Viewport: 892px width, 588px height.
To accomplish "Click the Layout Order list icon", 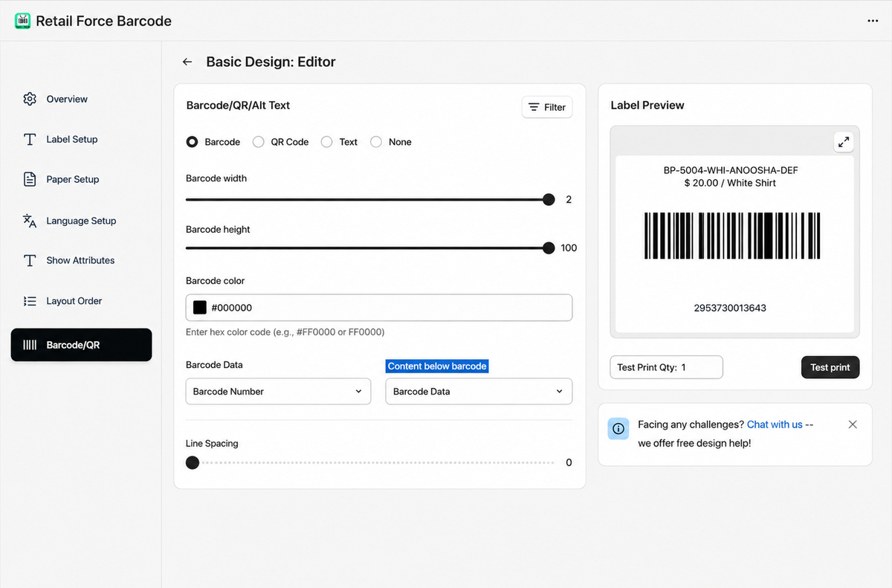I will [x=30, y=301].
